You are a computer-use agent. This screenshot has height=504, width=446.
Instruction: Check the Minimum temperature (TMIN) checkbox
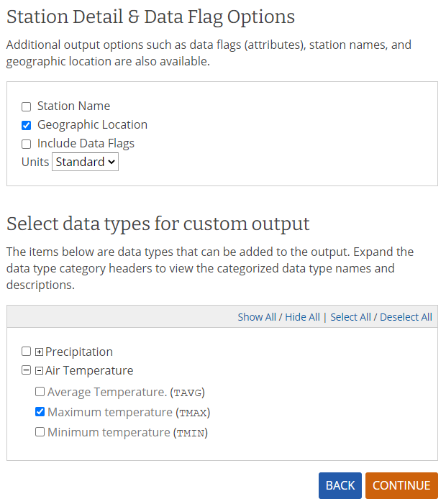coord(40,431)
